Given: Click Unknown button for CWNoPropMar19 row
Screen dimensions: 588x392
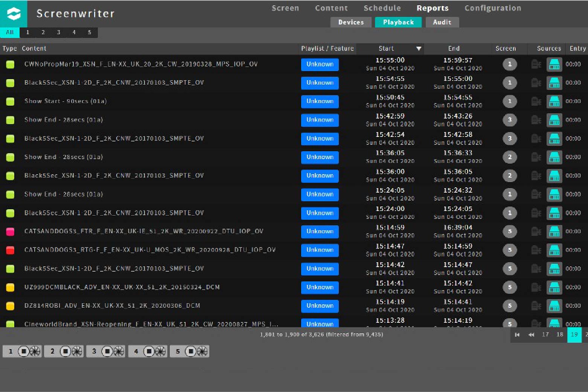Looking at the screenshot, I should click(320, 64).
